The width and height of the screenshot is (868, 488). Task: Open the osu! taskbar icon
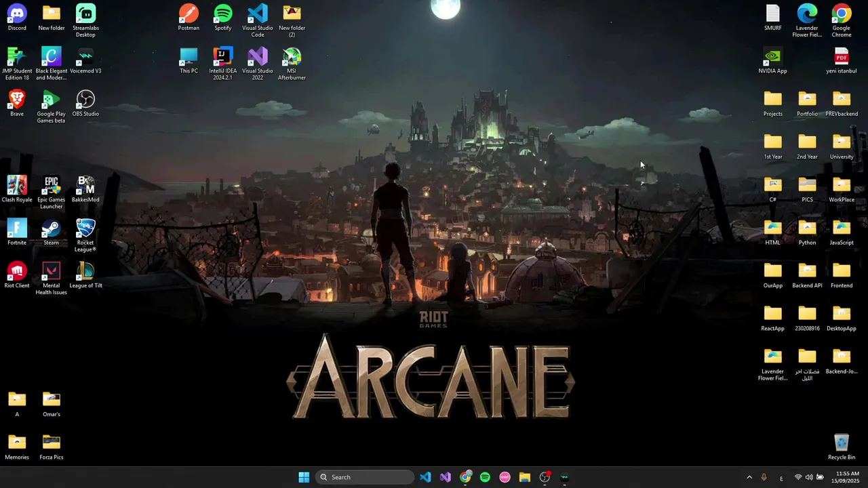505,477
